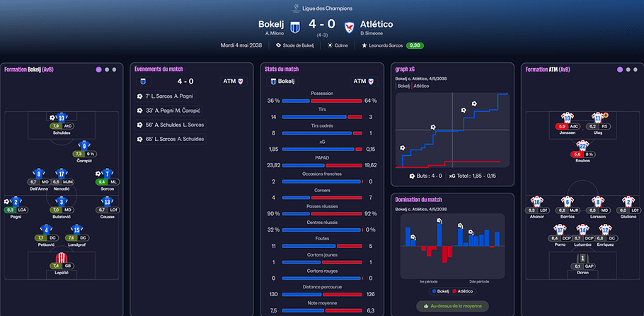644x316 pixels.
Task: Click the blue Possession bar for Bokelj
Action: tap(296, 101)
